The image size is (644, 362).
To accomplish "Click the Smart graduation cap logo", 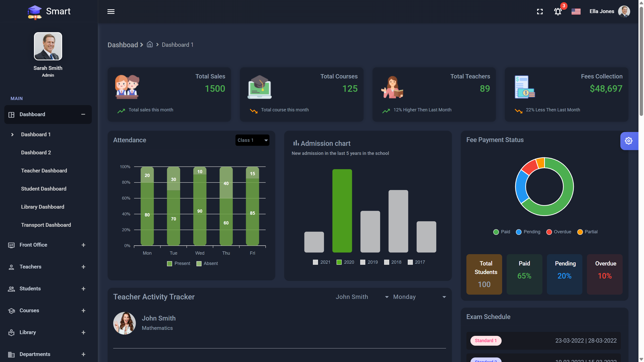I will pos(35,12).
